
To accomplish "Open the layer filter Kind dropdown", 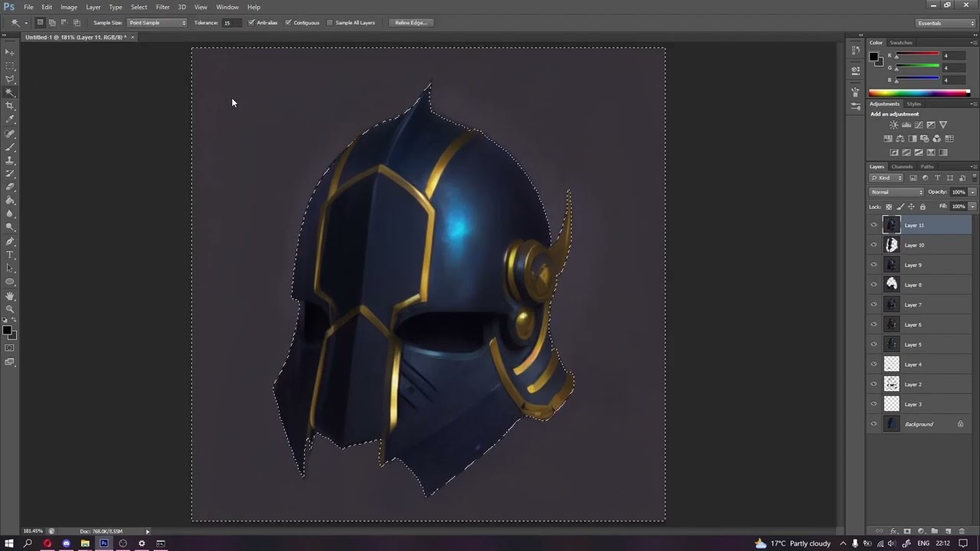I will pos(887,178).
